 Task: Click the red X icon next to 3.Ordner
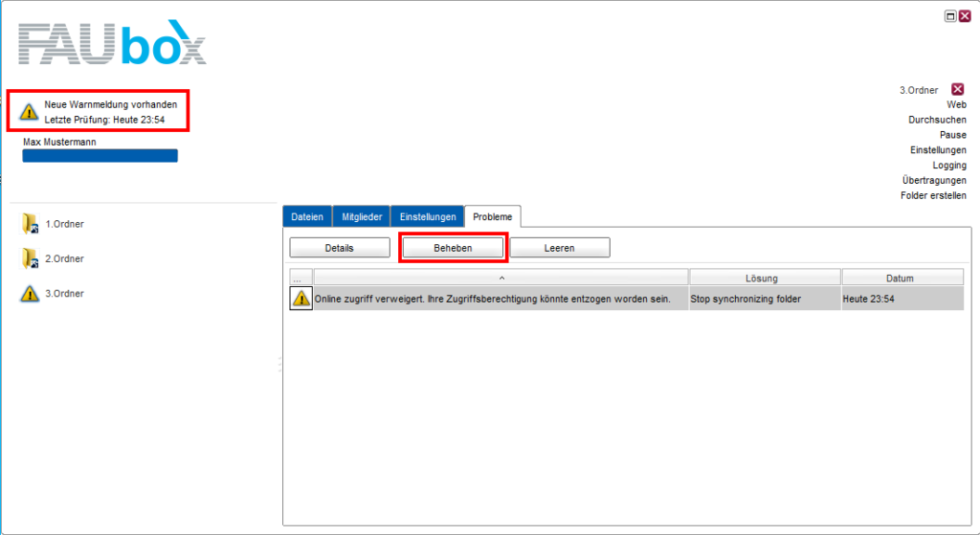coord(957,89)
